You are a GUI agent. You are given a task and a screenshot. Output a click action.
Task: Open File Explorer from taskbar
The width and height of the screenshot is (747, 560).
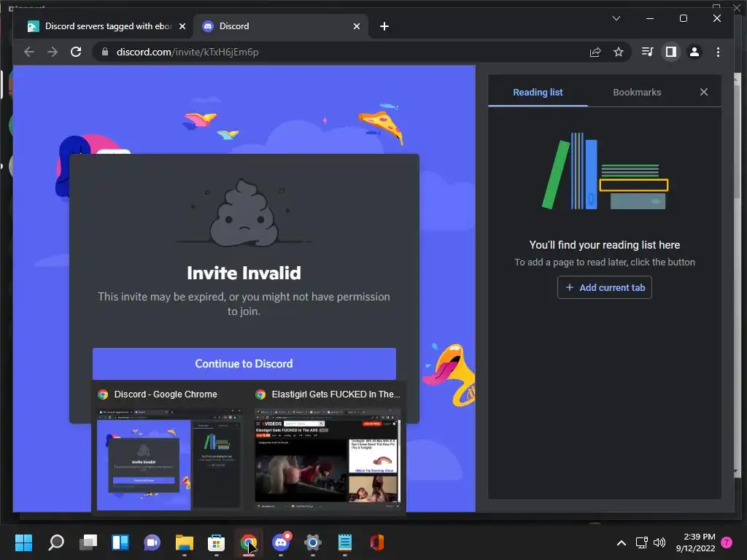pyautogui.click(x=185, y=542)
